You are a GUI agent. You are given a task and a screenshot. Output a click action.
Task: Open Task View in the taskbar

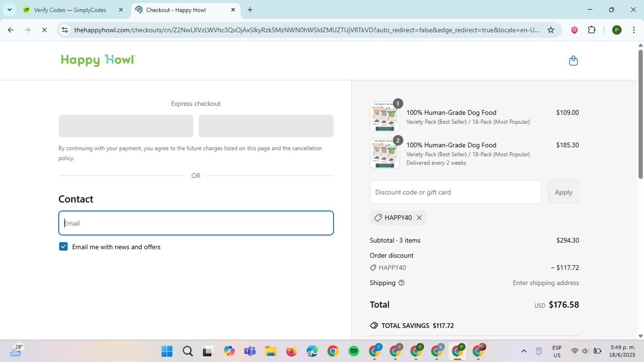coord(208,351)
